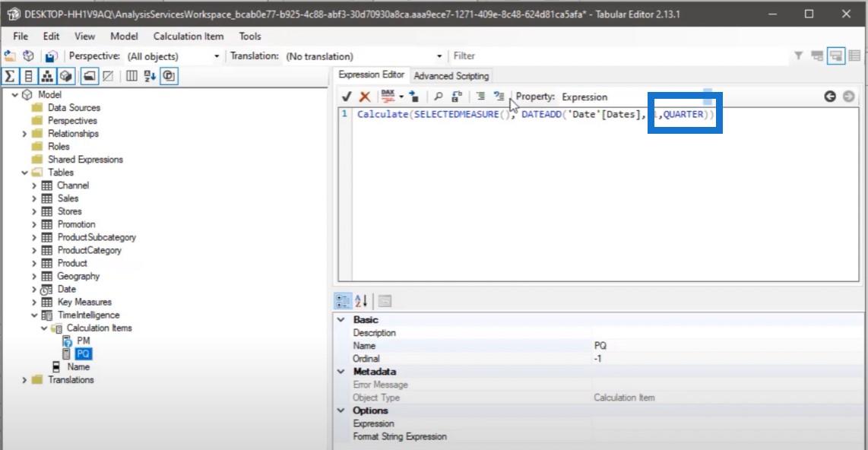The width and height of the screenshot is (868, 450).
Task: Open the Calculation Item menu
Action: 188,36
